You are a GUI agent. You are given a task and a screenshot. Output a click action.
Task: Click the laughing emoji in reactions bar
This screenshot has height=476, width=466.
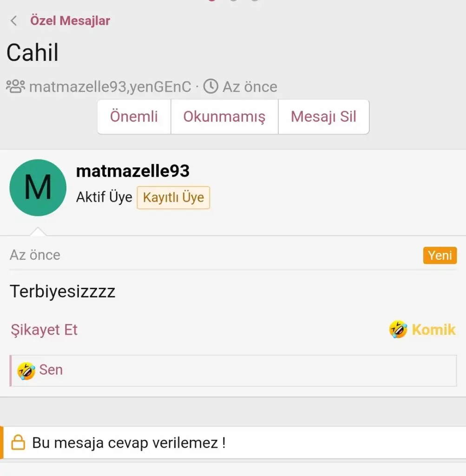tap(26, 370)
